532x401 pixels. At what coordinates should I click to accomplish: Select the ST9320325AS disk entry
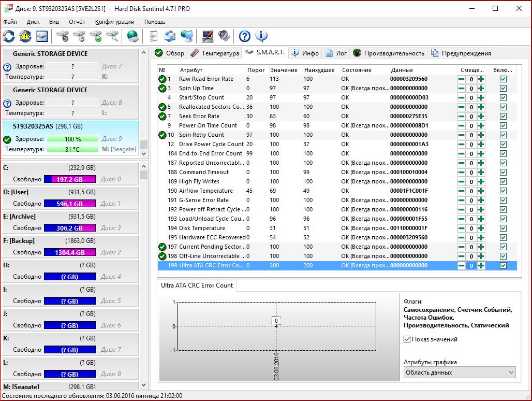pyautogui.click(x=70, y=138)
